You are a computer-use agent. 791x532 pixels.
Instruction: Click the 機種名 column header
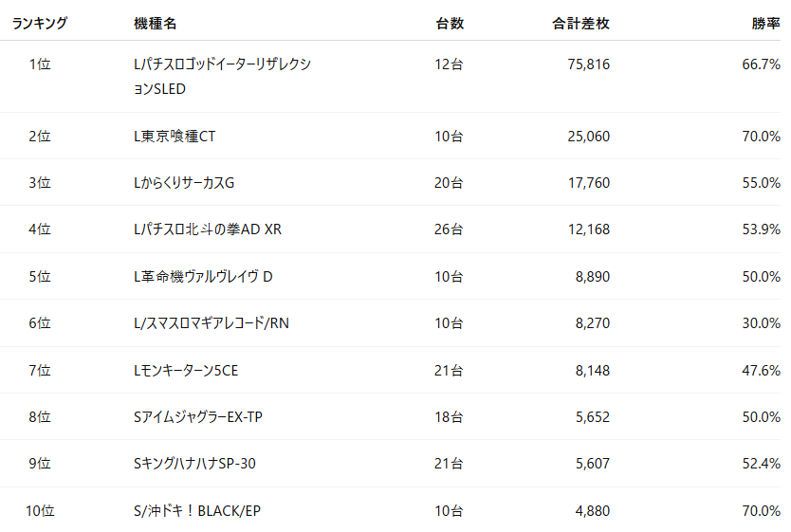(155, 23)
